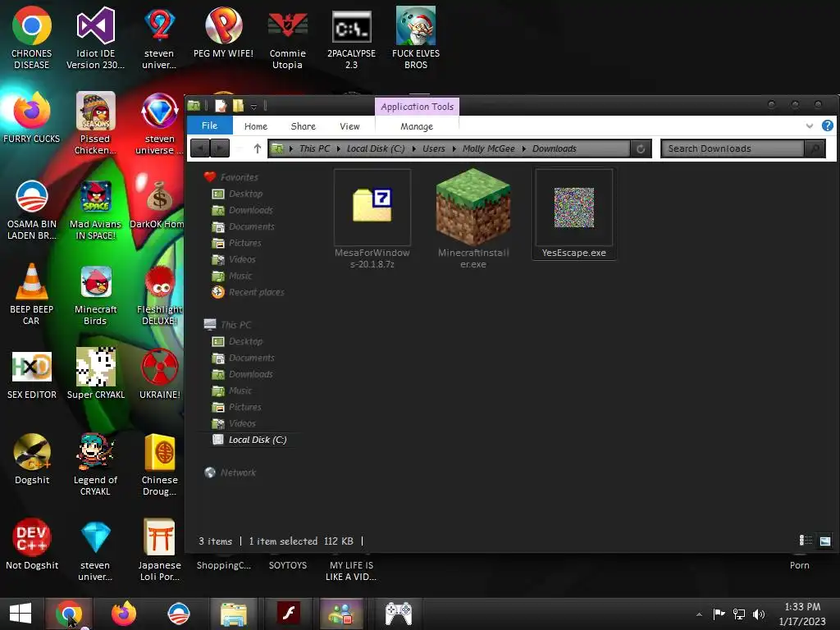This screenshot has width=840, height=630.
Task: Open Customize Quick Access Toolbar dropdown
Action: [x=254, y=107]
